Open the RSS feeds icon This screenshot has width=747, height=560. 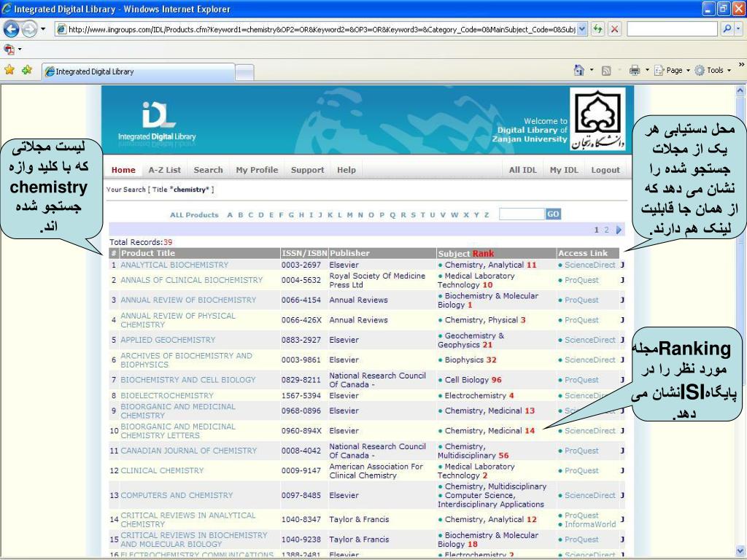[606, 71]
